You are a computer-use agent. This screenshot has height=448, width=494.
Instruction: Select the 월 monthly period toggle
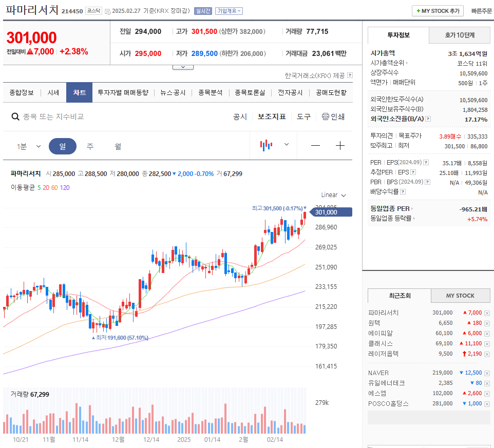(x=118, y=146)
